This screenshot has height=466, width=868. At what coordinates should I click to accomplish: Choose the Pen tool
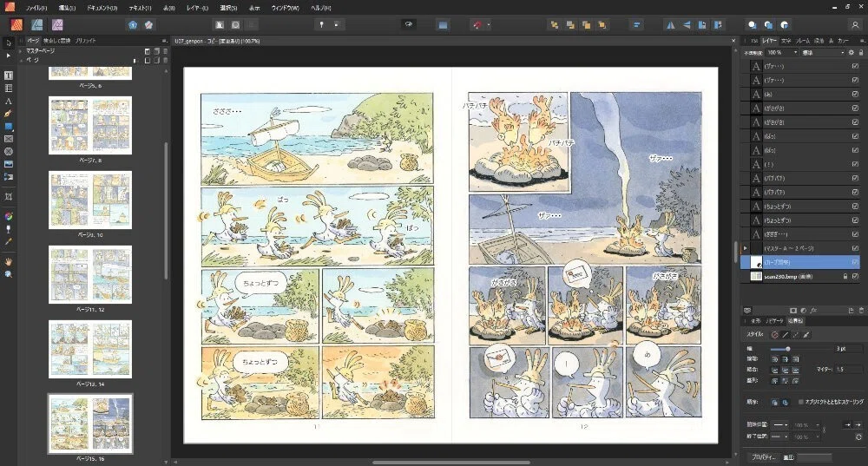[9, 114]
